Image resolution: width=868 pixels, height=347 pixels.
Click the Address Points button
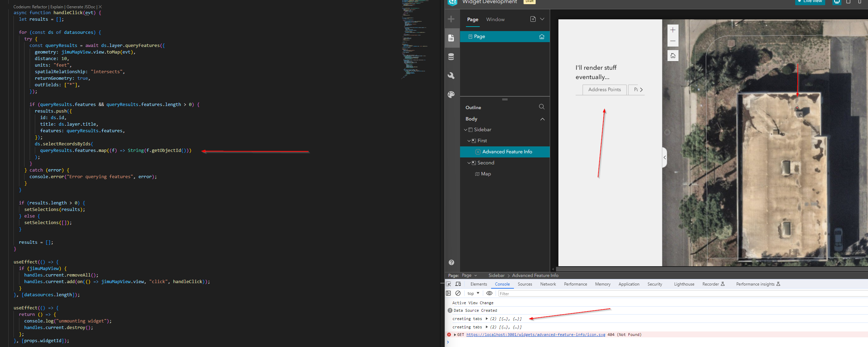(x=604, y=90)
